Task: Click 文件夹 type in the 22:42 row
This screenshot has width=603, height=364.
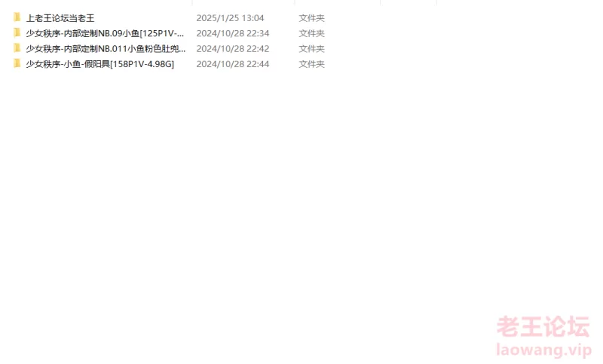Action: coord(311,49)
